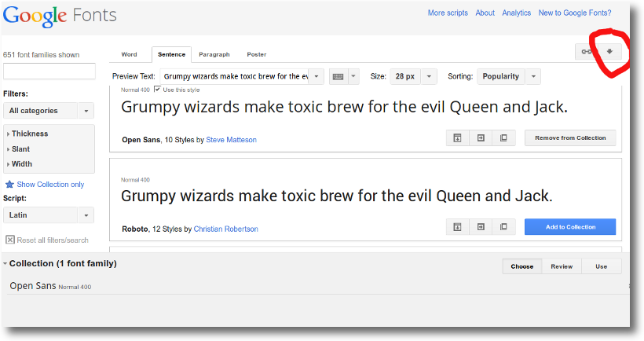Click Open Sans quick-use download icon
The width and height of the screenshot is (644, 341).
coord(457,138)
